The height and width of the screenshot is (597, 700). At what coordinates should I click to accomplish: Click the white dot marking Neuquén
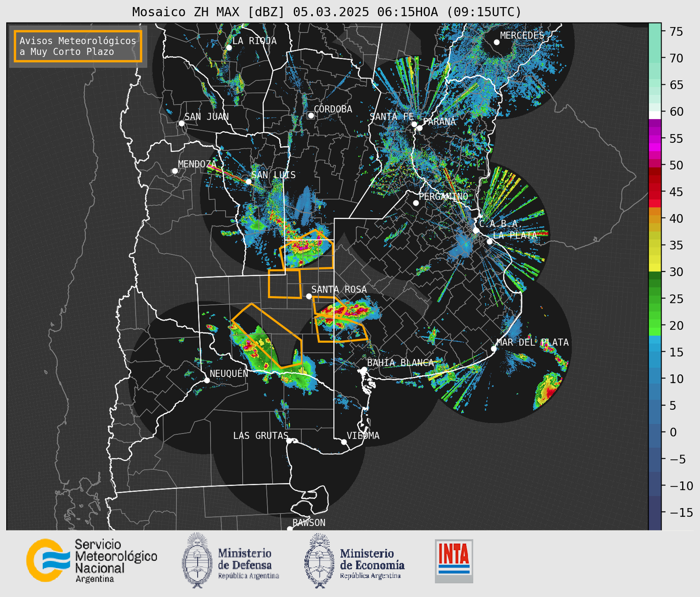click(207, 380)
